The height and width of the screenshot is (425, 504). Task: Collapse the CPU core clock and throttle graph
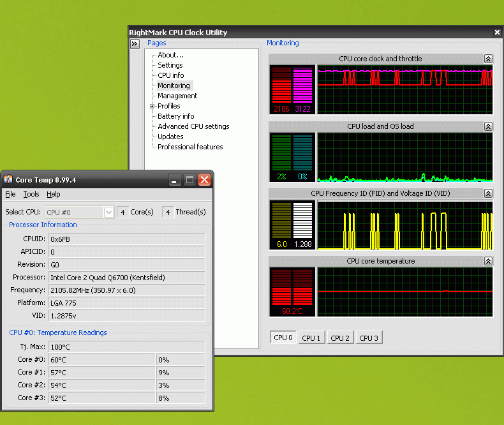[488, 59]
